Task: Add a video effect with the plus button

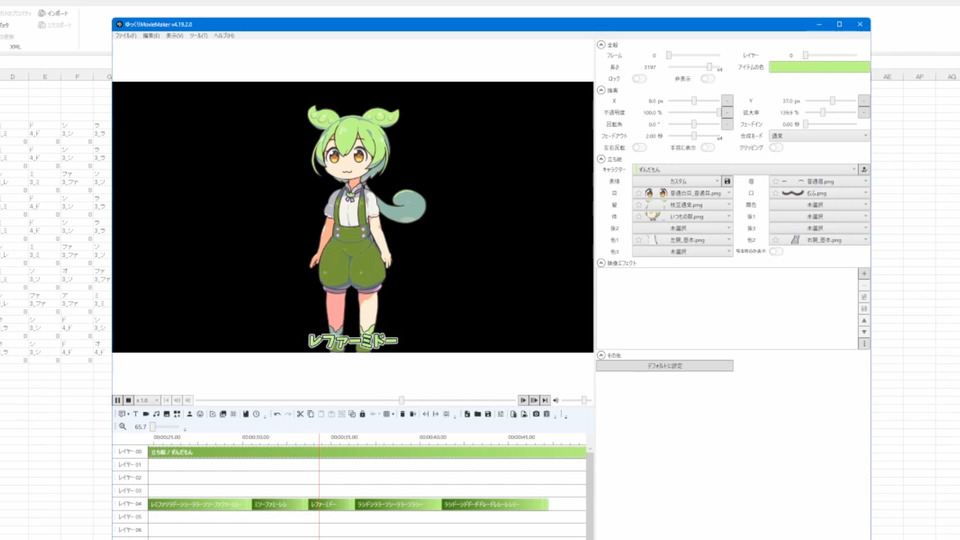Action: pos(864,273)
